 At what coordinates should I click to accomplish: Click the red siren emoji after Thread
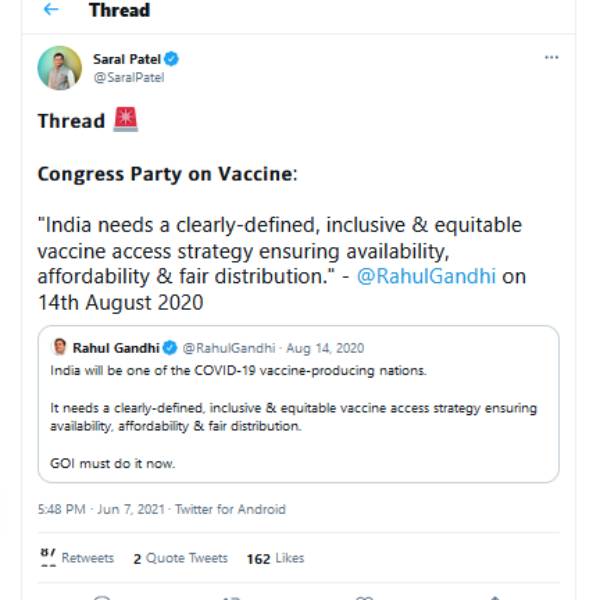pos(126,120)
